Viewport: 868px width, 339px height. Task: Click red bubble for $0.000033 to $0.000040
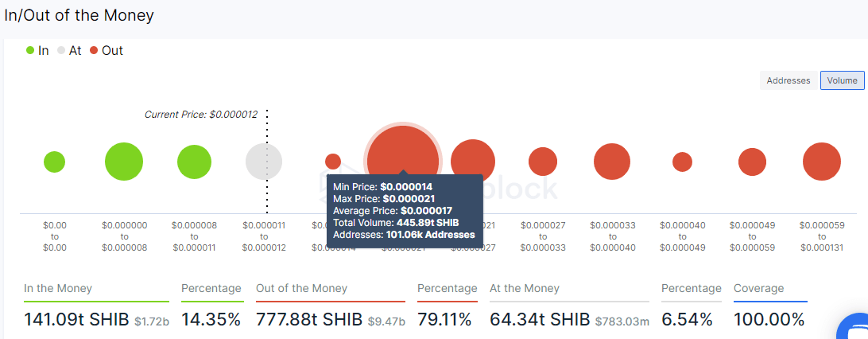pyautogui.click(x=612, y=162)
